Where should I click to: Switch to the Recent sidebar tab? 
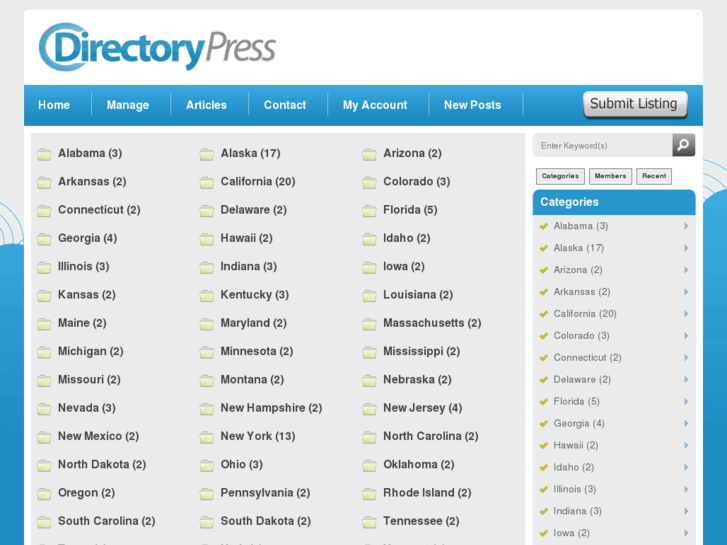pos(654,176)
